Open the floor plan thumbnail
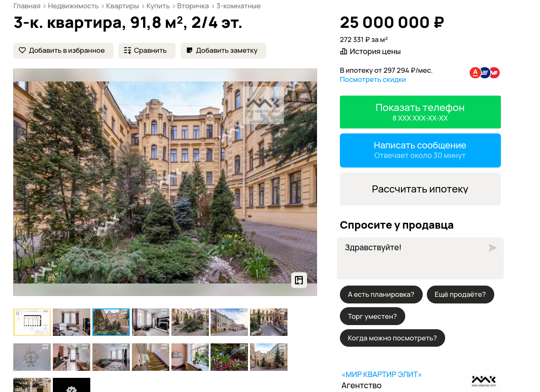This screenshot has width=540, height=392. pos(32,322)
